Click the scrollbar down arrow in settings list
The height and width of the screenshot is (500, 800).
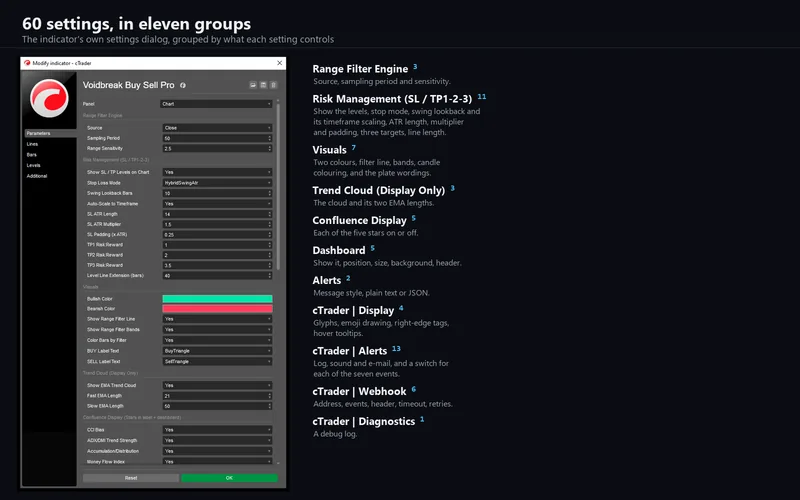pos(278,463)
